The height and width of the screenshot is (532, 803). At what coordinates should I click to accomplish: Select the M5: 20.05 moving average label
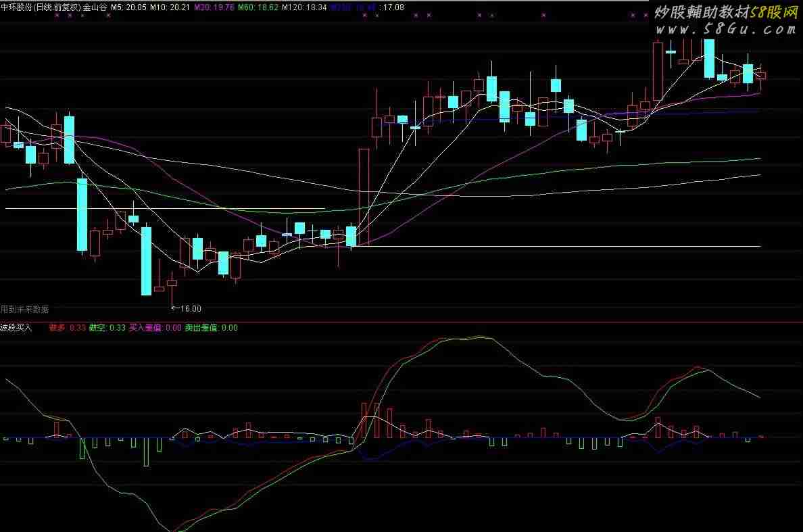127,7
